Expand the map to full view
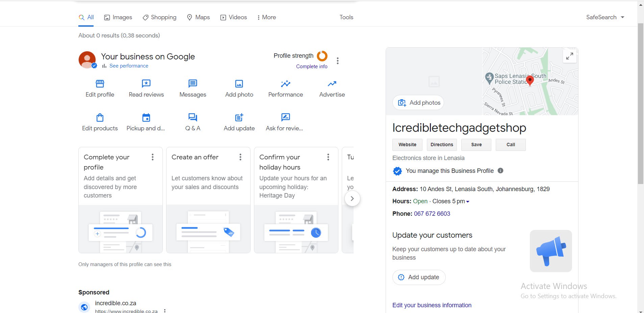The width and height of the screenshot is (644, 313). (570, 56)
